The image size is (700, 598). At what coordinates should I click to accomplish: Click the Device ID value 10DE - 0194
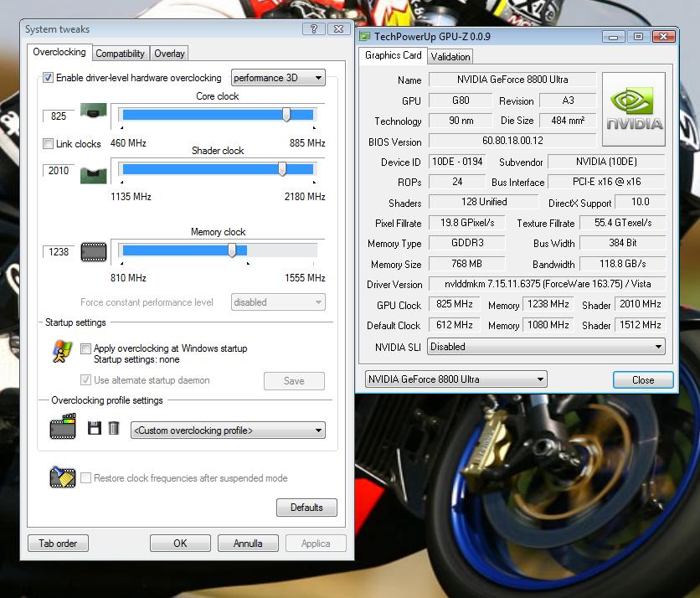point(457,161)
